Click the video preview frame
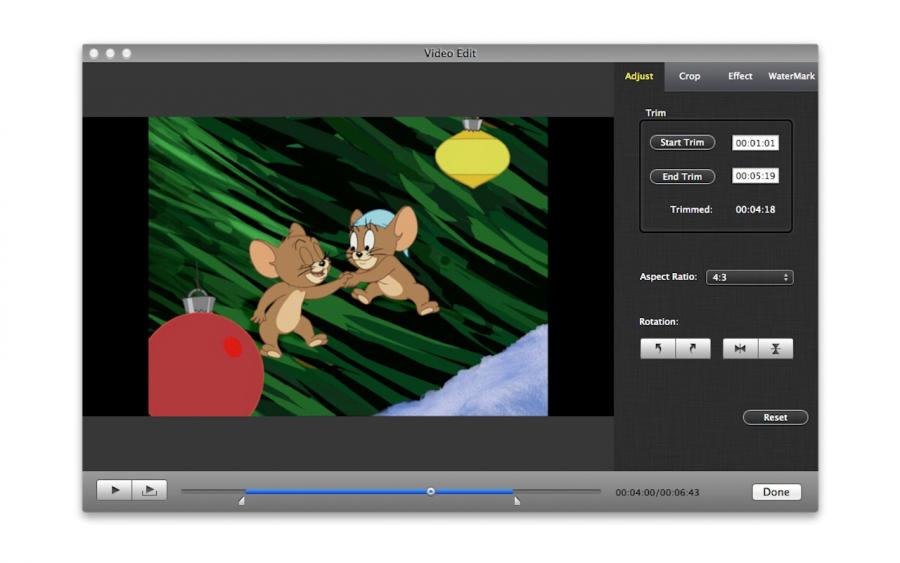The width and height of the screenshot is (900, 563). coord(348,266)
